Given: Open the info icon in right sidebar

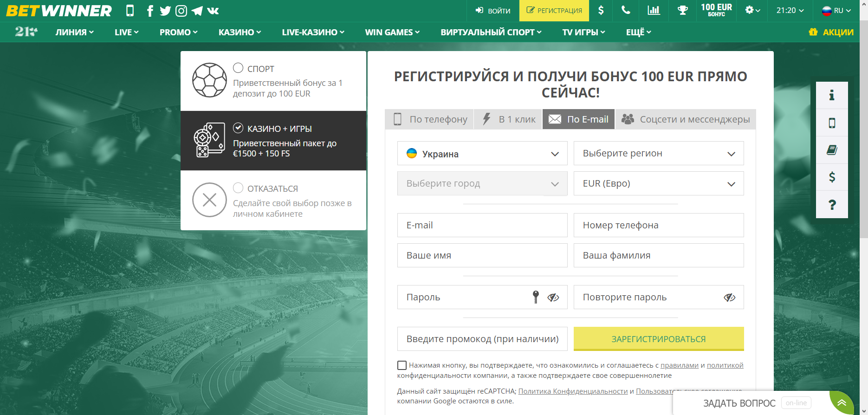Looking at the screenshot, I should click(832, 96).
